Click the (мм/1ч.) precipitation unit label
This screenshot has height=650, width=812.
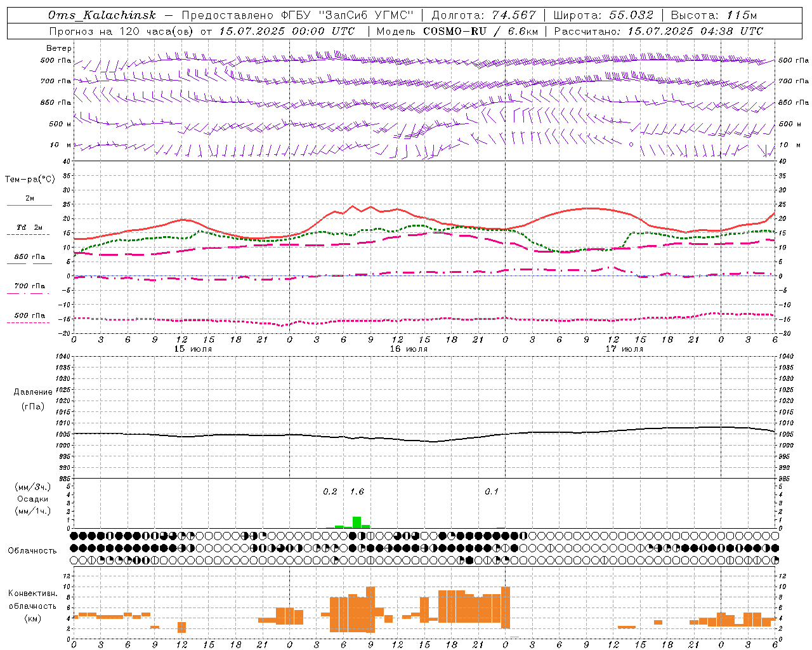click(x=32, y=511)
